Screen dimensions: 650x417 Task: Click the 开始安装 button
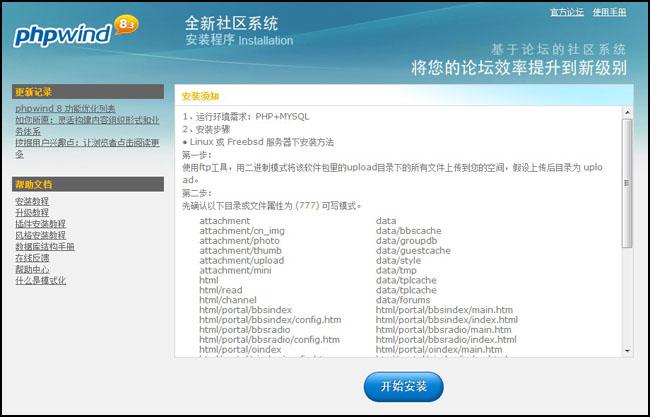tap(403, 386)
